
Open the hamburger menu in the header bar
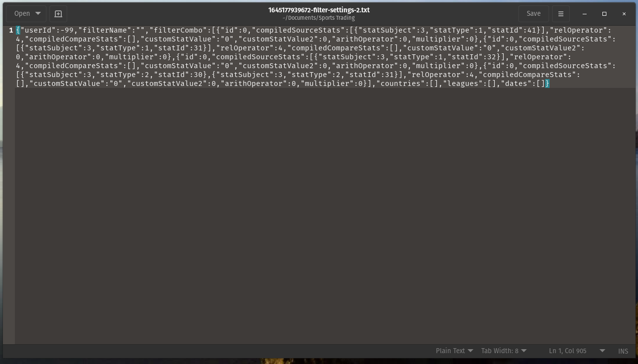point(560,14)
